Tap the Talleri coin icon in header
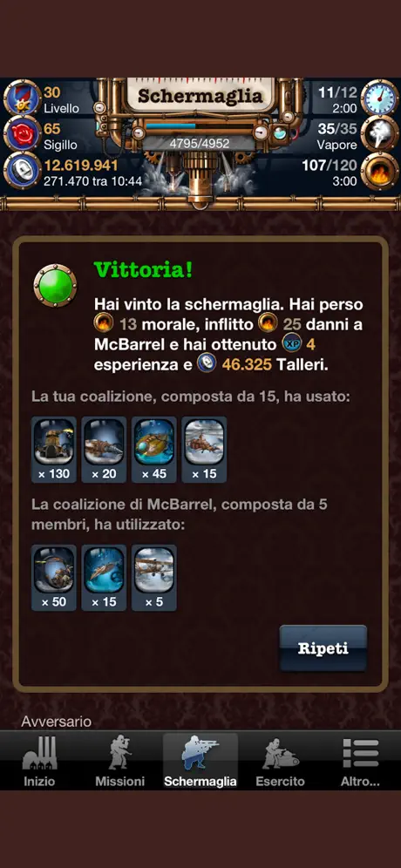The height and width of the screenshot is (868, 401). click(x=22, y=171)
